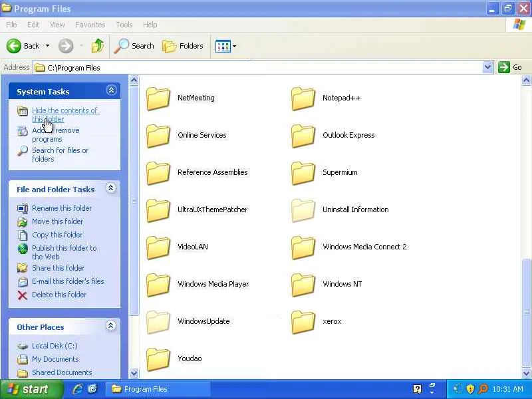Screen dimensions: 532x399
Task: Click the Program Files taskbar button
Action: 158,389
